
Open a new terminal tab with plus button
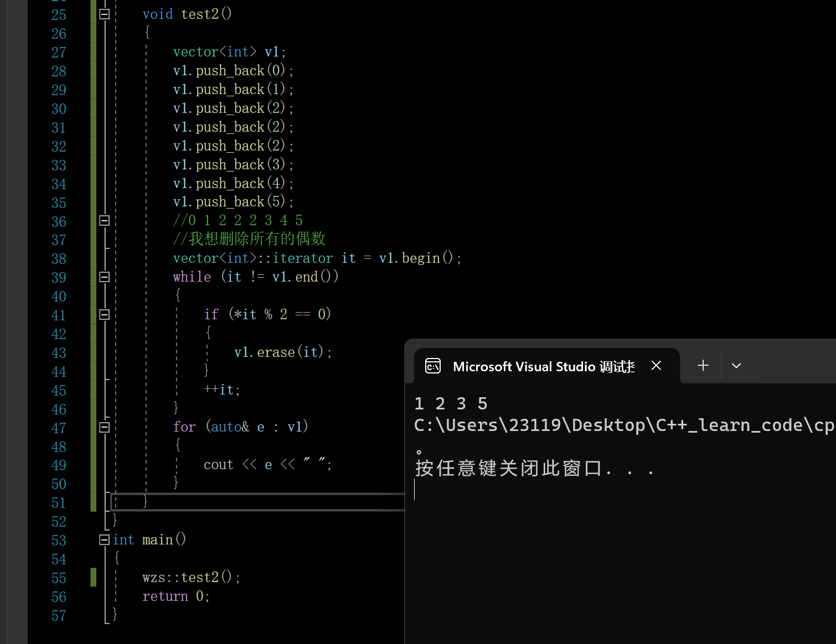(x=703, y=365)
